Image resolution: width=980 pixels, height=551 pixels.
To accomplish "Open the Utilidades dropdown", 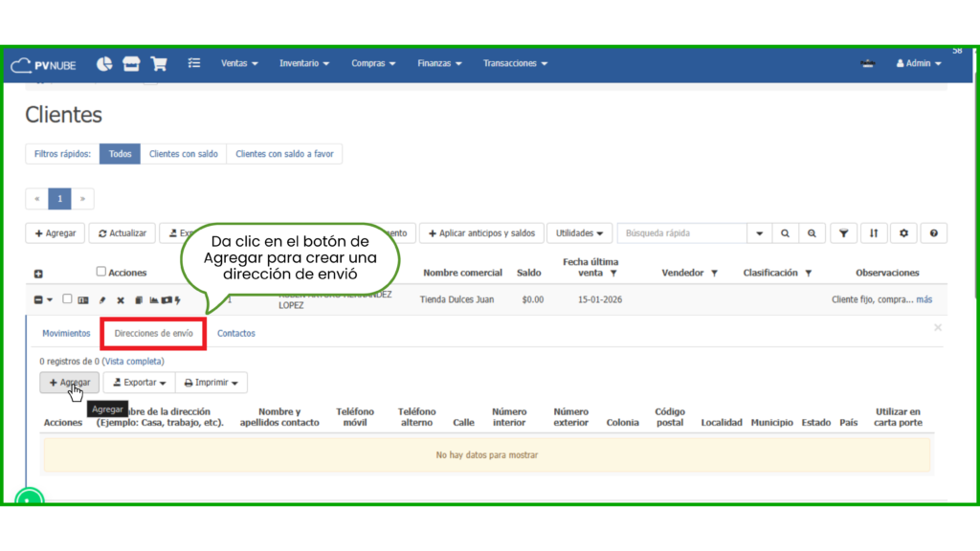I will pyautogui.click(x=581, y=233).
